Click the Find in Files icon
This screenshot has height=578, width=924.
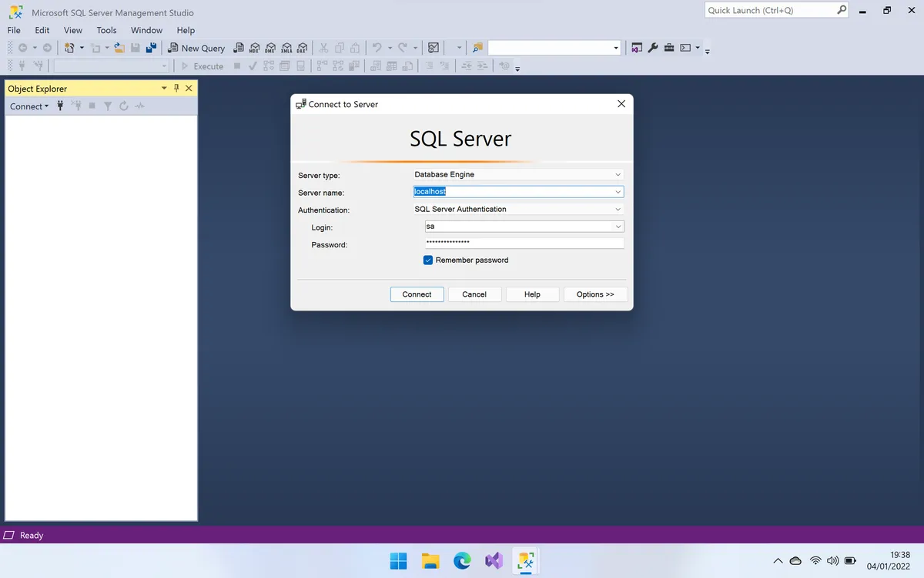pos(477,48)
